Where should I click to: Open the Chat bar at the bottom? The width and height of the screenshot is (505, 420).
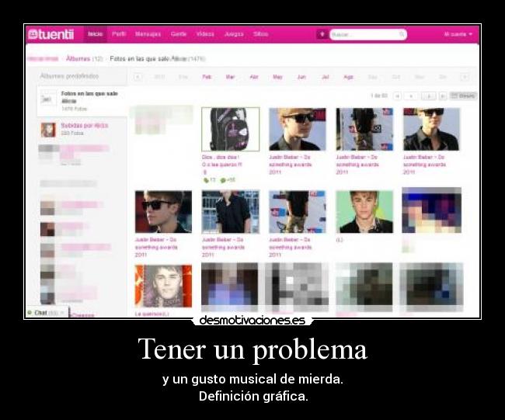tap(47, 313)
